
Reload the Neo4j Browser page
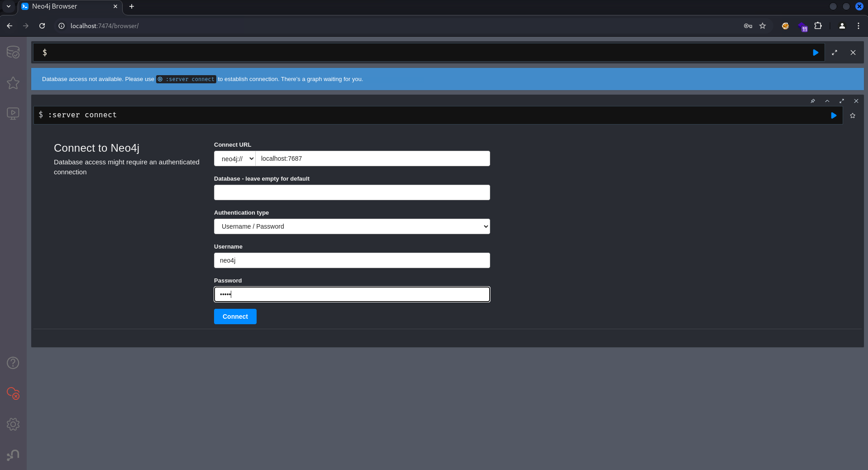(x=42, y=26)
